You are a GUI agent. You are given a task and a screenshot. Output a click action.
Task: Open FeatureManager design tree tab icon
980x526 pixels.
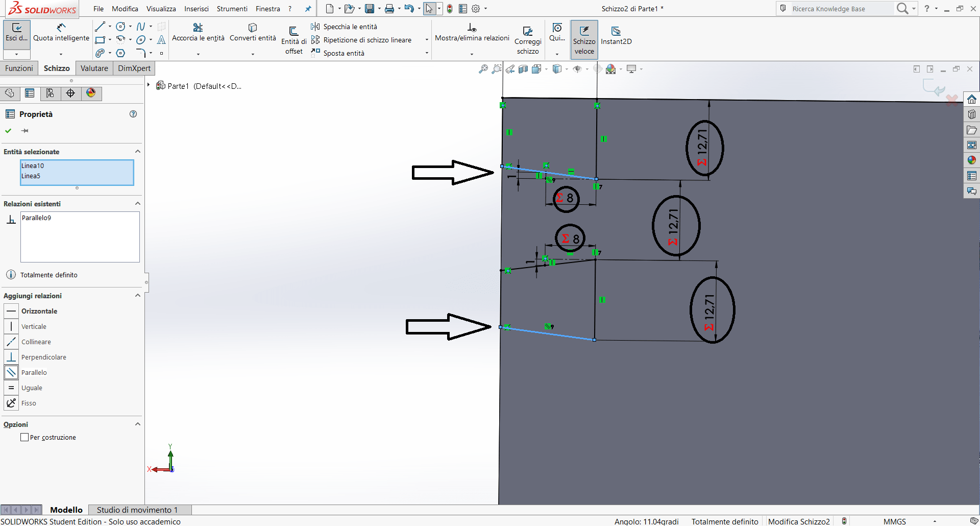click(9, 93)
